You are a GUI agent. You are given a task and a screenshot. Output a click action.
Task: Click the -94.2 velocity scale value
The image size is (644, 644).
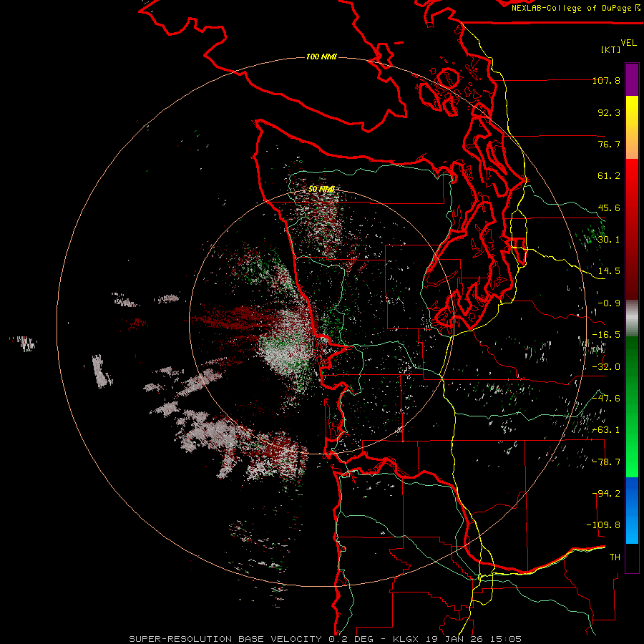pyautogui.click(x=606, y=494)
